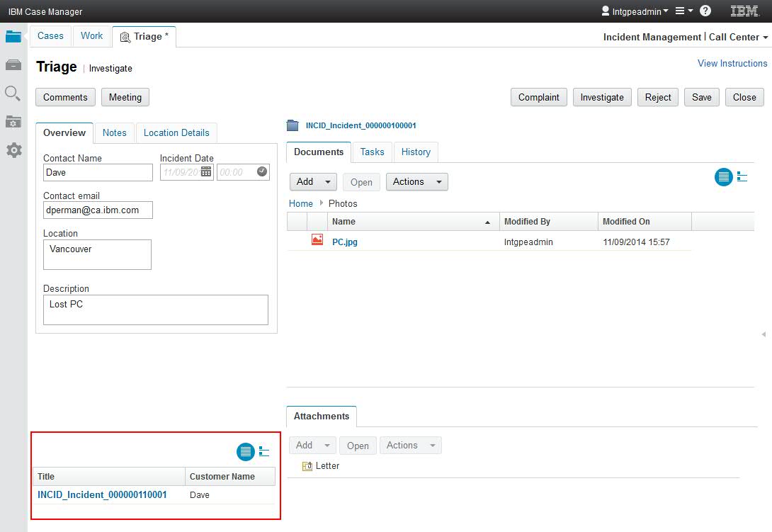The image size is (772, 532).
Task: Click the Contact email field
Action: coord(98,210)
